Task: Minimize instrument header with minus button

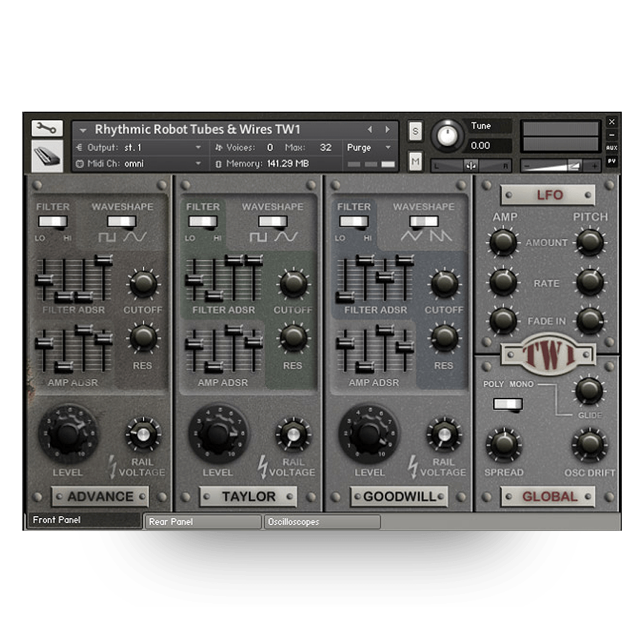Action: [612, 135]
